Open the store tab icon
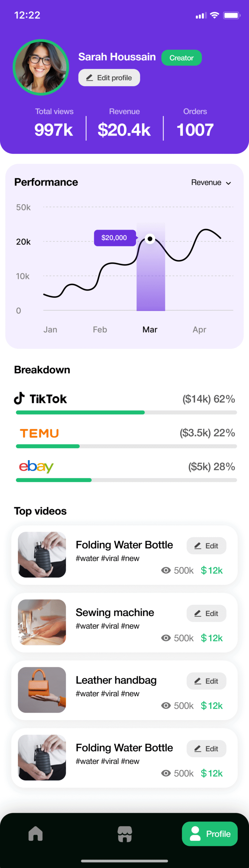The height and width of the screenshot is (868, 249). coord(125,834)
